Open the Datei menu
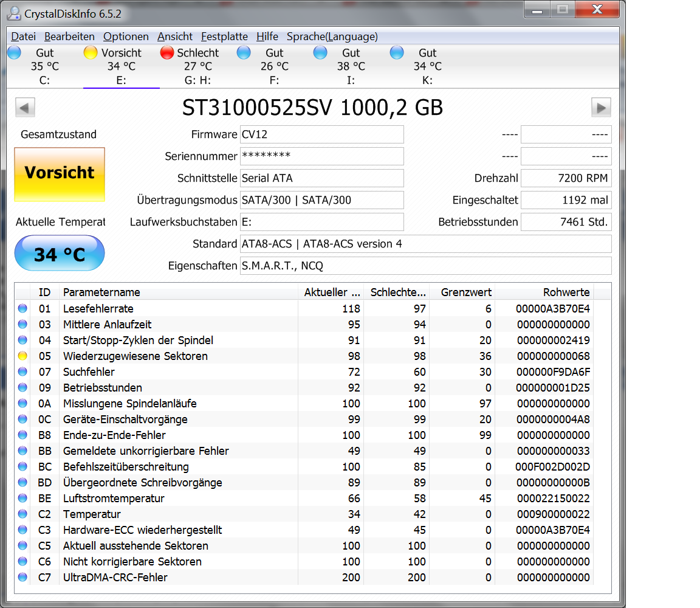700x608 pixels. pyautogui.click(x=23, y=36)
